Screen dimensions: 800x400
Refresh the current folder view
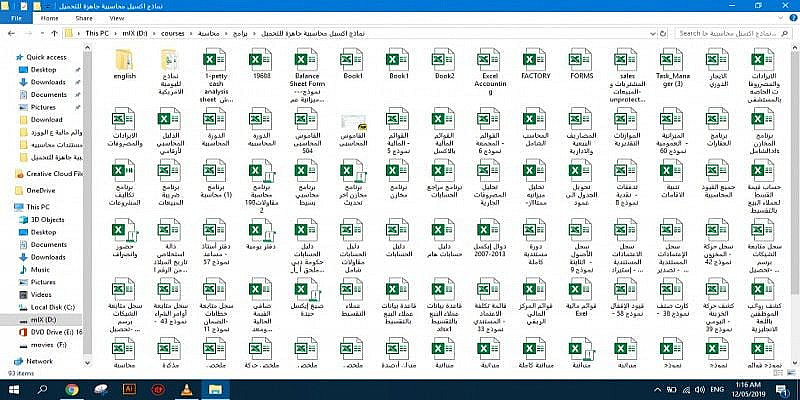(x=663, y=33)
